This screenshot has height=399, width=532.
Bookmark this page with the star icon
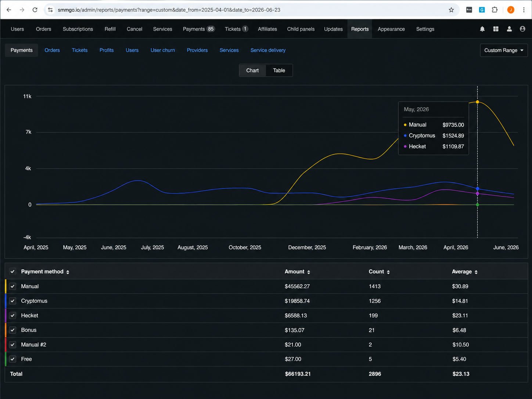point(451,10)
